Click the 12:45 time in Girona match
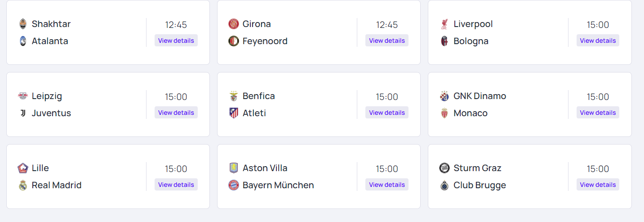Screen dimensions: 644x222 tap(386, 25)
